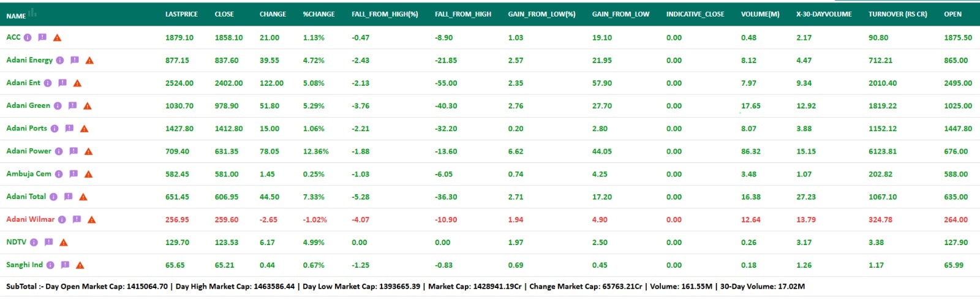The width and height of the screenshot is (980, 299).
Task: Sort by TURNOVER (RS CR) column header
Action: pos(897,14)
